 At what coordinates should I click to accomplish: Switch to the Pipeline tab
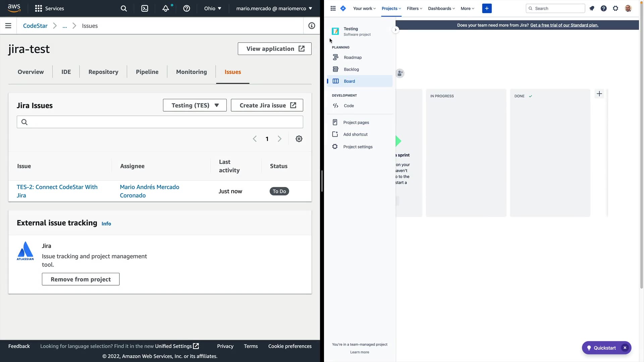(147, 72)
